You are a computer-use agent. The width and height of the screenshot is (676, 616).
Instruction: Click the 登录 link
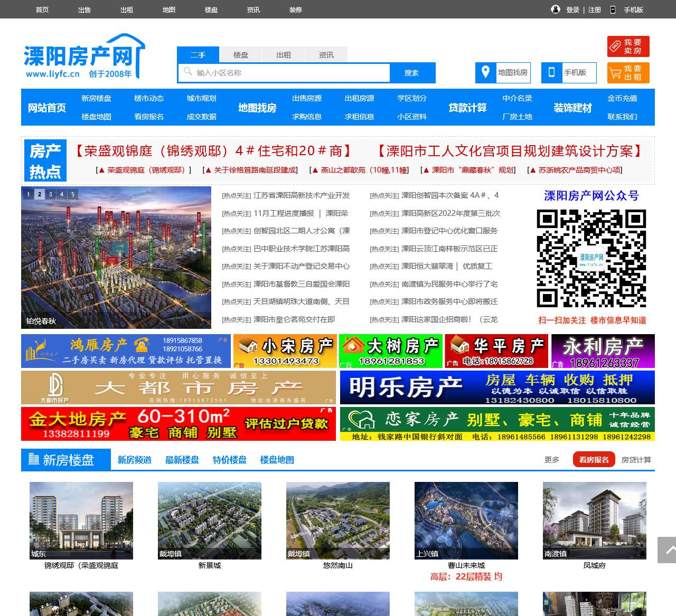pyautogui.click(x=573, y=10)
